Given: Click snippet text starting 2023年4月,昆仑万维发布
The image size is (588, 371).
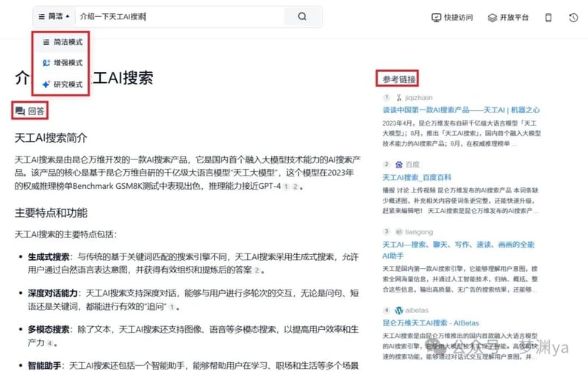Looking at the screenshot, I should click(x=462, y=134).
